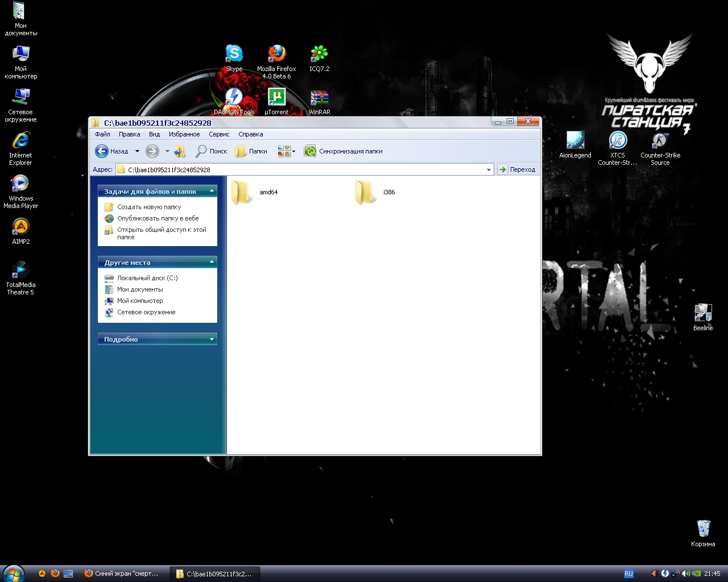Collapse the Задачи для файлов и папок panel
The width and height of the screenshot is (728, 582).
212,192
